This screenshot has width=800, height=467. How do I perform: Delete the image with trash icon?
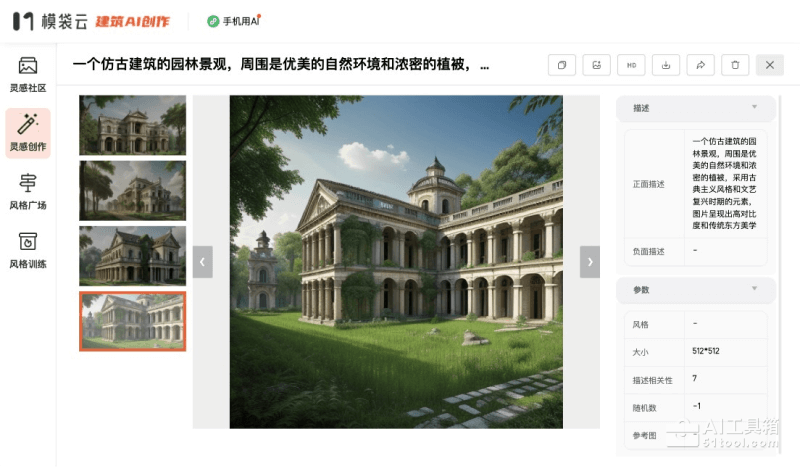coord(735,65)
